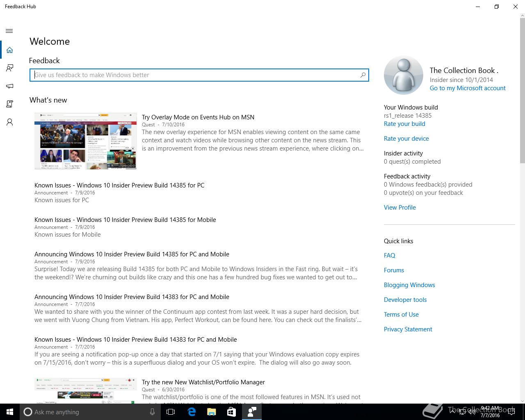Click the volume speaker tray icon
This screenshot has height=420, width=525.
(472, 412)
